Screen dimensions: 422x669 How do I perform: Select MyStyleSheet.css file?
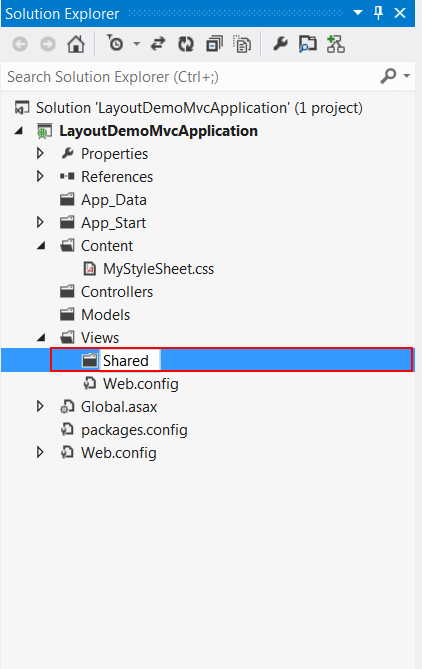pyautogui.click(x=158, y=269)
